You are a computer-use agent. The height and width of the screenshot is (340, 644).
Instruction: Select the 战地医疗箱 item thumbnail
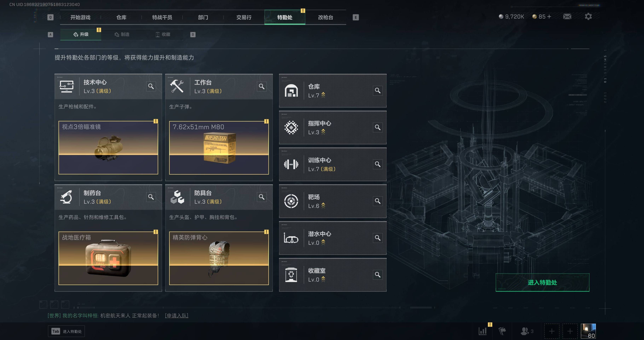(108, 258)
